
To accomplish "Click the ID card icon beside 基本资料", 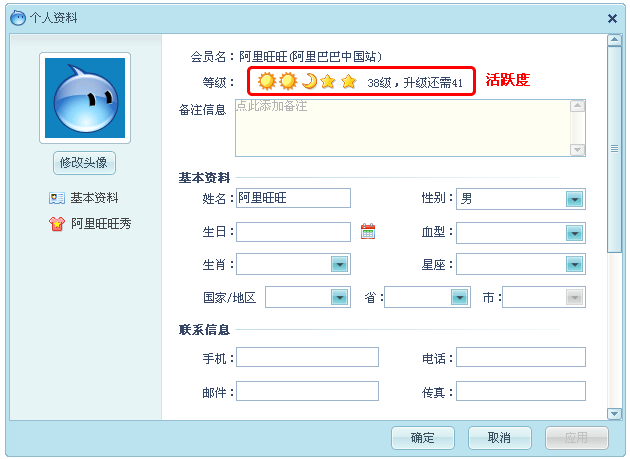I will (57, 198).
